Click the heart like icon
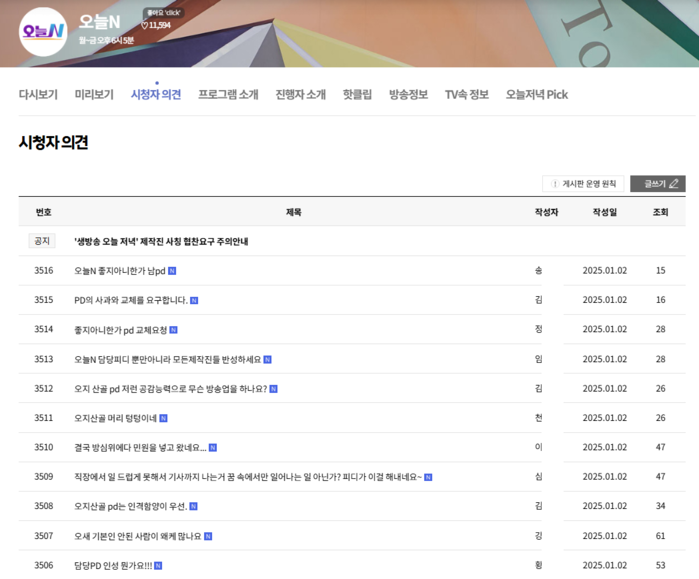This screenshot has height=579, width=699. [x=144, y=25]
